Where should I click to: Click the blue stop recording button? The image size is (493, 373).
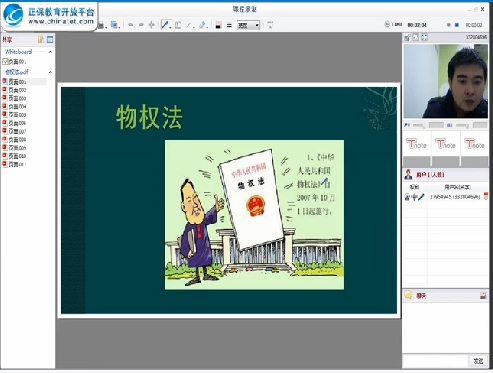pyautogui.click(x=457, y=25)
